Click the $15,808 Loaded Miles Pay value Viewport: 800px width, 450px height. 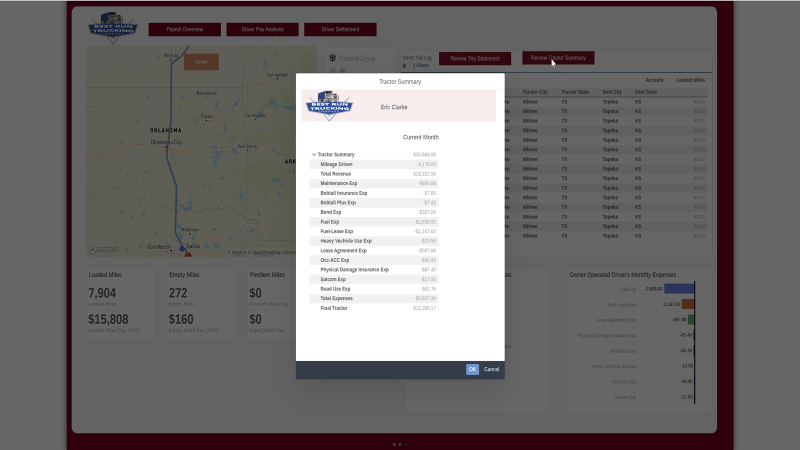point(108,319)
